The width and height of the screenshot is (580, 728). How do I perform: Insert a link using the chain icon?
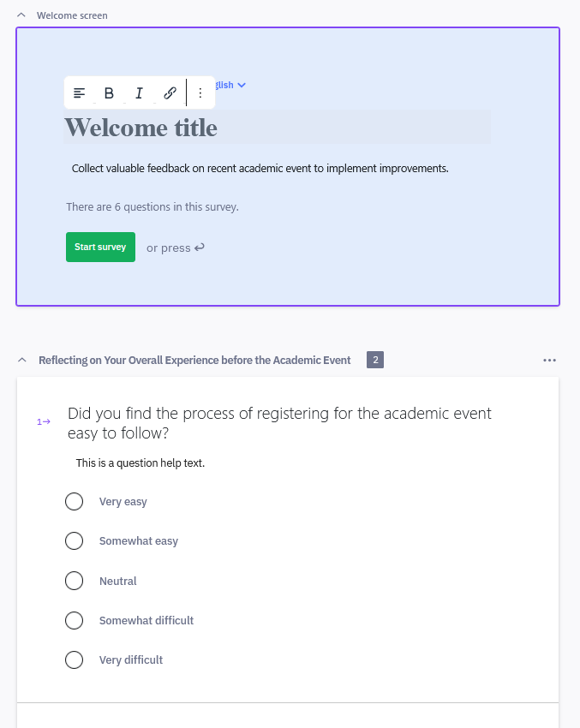pos(170,92)
